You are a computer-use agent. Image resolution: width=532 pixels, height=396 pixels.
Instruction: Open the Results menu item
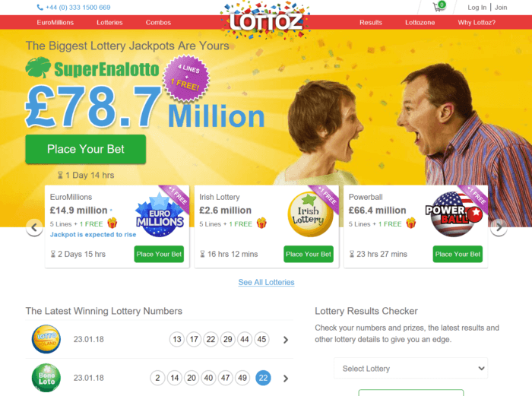point(371,22)
